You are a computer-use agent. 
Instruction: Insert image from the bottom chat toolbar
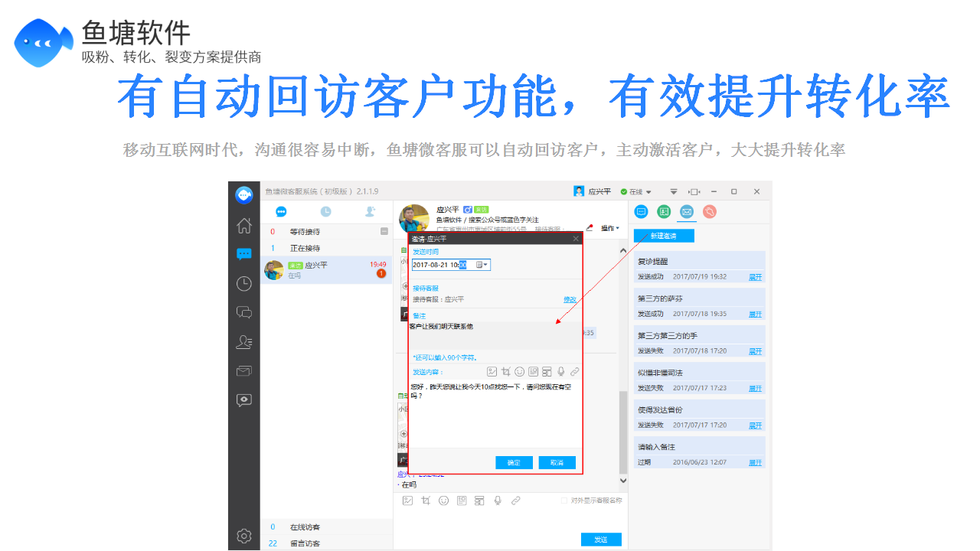click(407, 500)
